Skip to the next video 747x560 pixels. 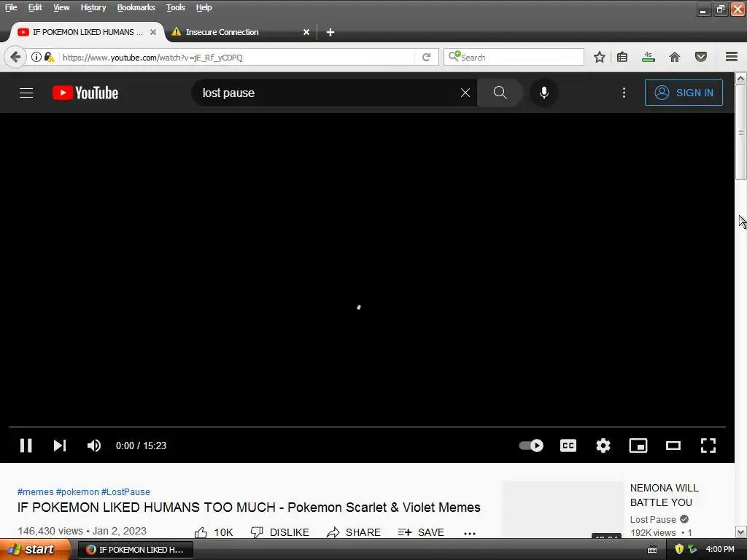[x=60, y=446]
